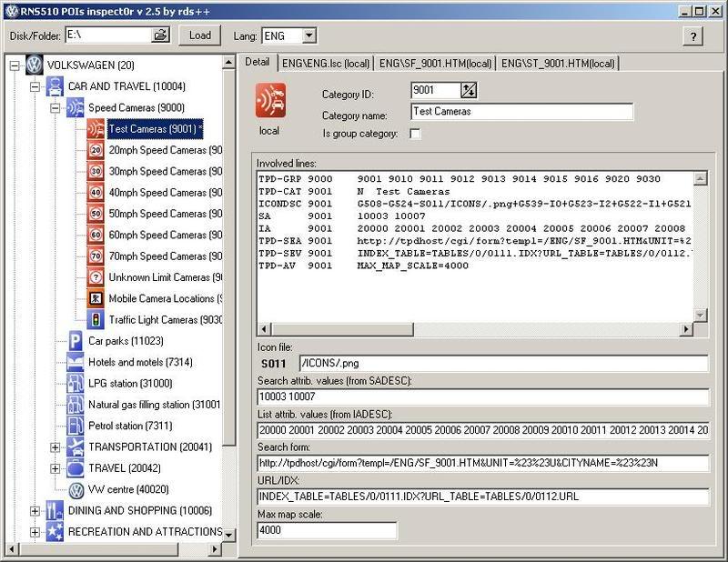728x562 pixels.
Task: Click the Max map scale field
Action: coord(327,530)
